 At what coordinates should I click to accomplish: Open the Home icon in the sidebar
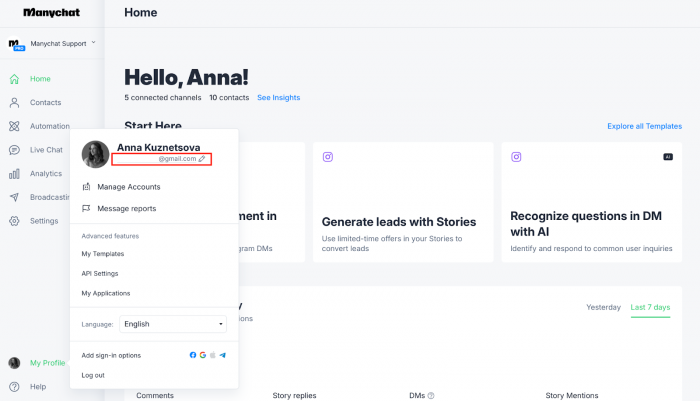tap(14, 79)
